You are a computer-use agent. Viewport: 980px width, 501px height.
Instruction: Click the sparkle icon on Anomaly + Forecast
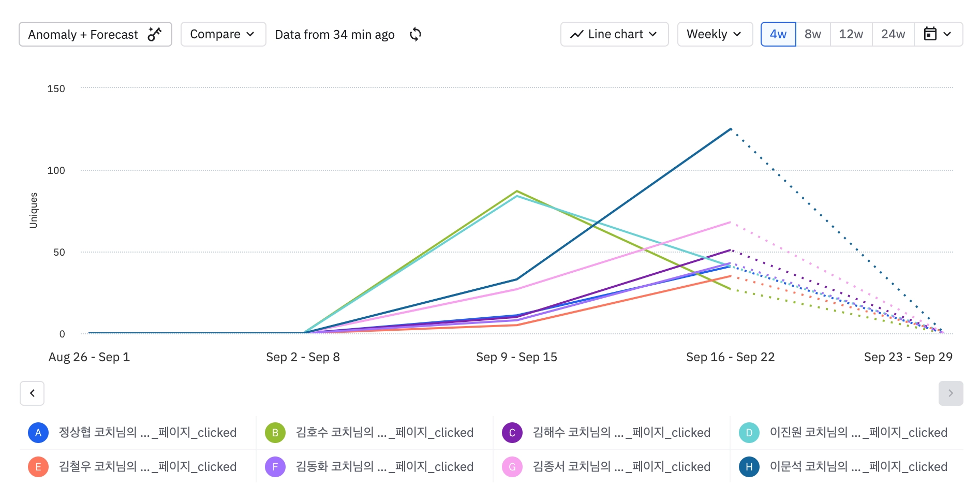[154, 34]
